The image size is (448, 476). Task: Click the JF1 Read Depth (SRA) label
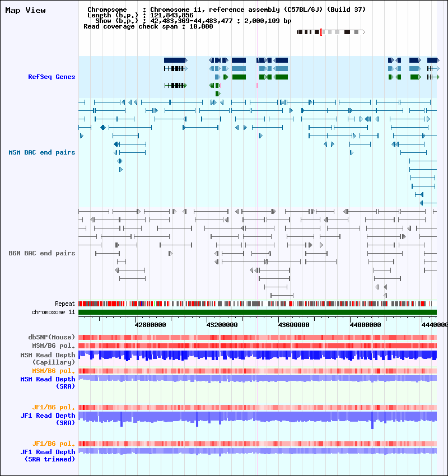point(48,419)
